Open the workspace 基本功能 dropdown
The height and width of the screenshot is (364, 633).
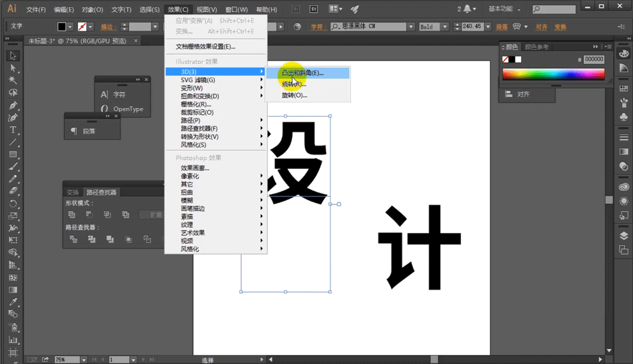(x=504, y=9)
